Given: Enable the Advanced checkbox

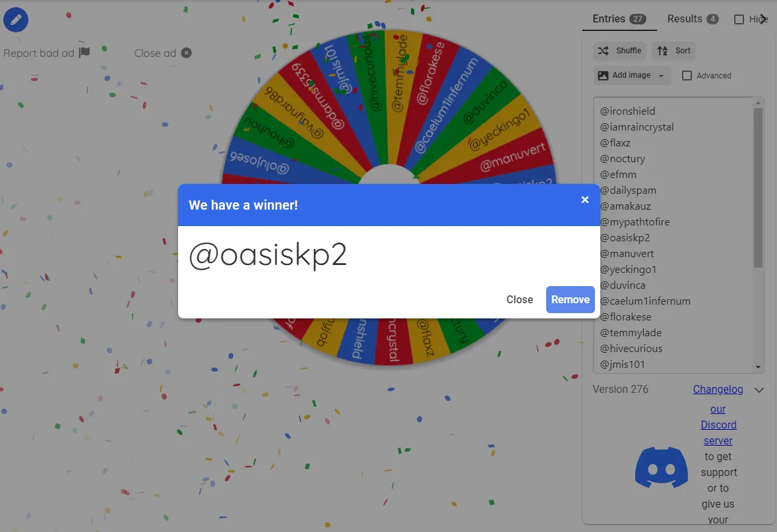Looking at the screenshot, I should (x=687, y=76).
